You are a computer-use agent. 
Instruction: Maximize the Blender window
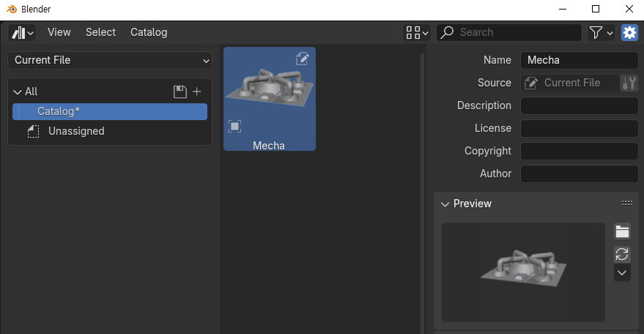[596, 9]
